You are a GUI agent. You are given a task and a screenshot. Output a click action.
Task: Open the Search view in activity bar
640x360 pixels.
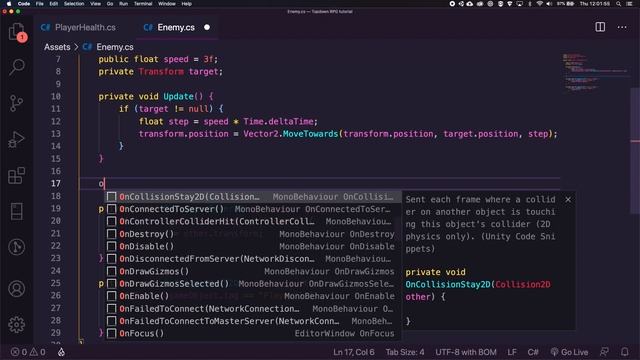pos(17,67)
